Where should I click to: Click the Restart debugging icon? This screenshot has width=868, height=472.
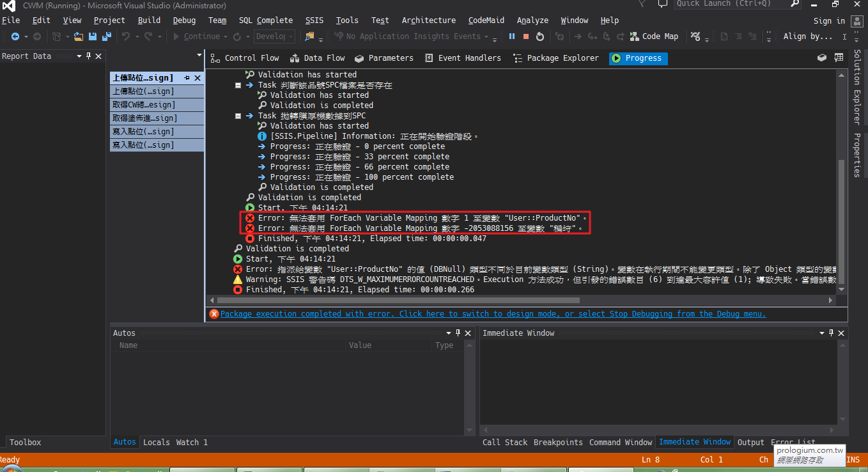click(540, 36)
